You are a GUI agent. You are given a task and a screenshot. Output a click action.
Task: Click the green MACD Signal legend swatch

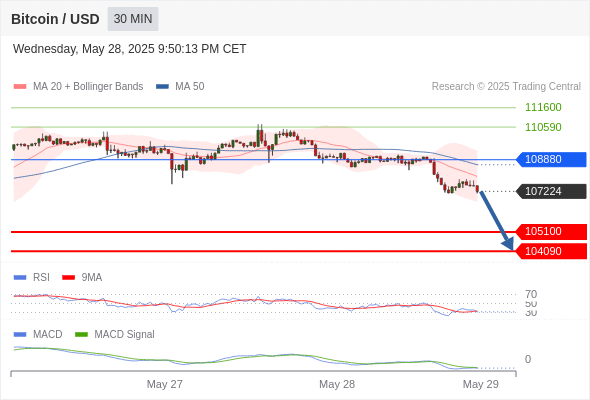pyautogui.click(x=81, y=335)
